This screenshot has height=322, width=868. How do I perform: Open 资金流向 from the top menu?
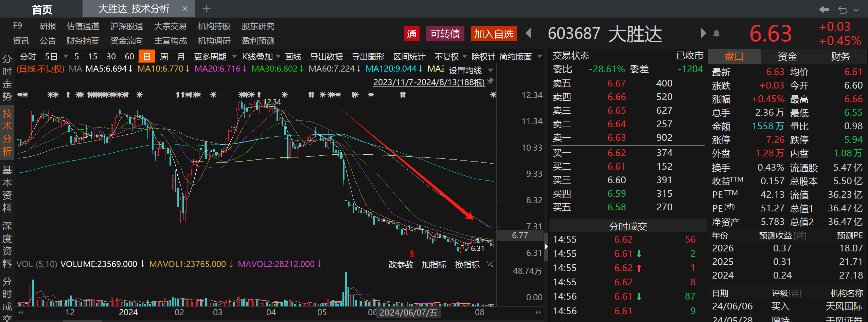click(127, 41)
